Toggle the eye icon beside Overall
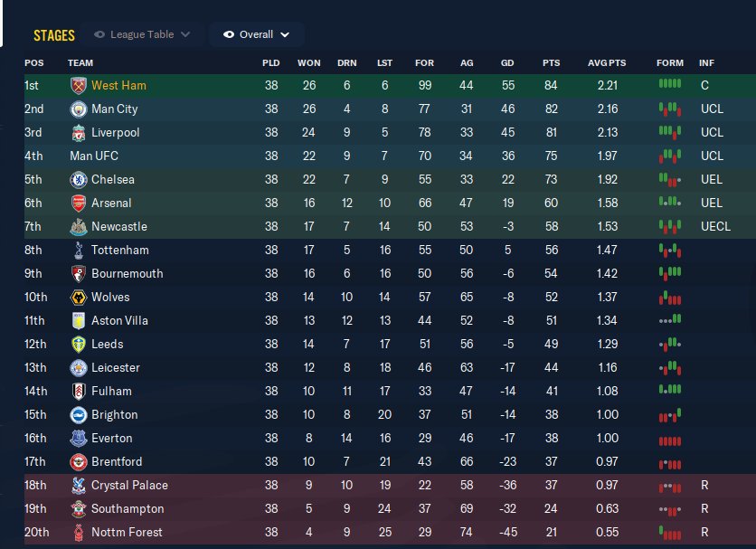 pyautogui.click(x=229, y=35)
